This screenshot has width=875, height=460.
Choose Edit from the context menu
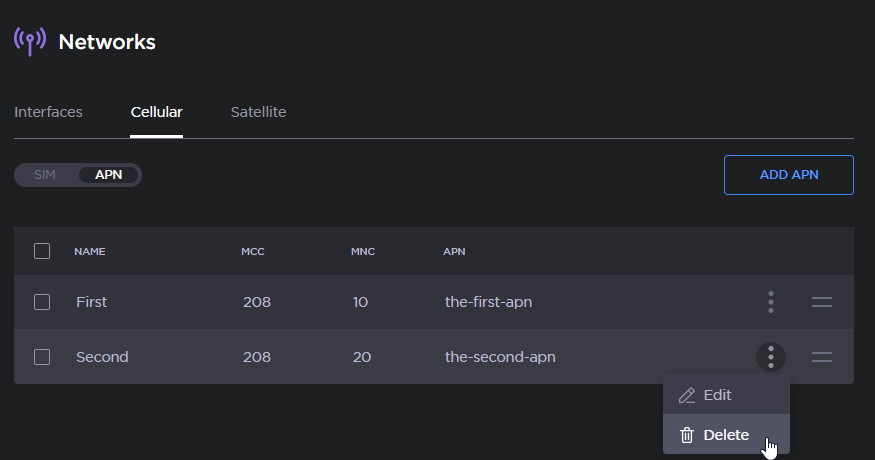tap(717, 395)
